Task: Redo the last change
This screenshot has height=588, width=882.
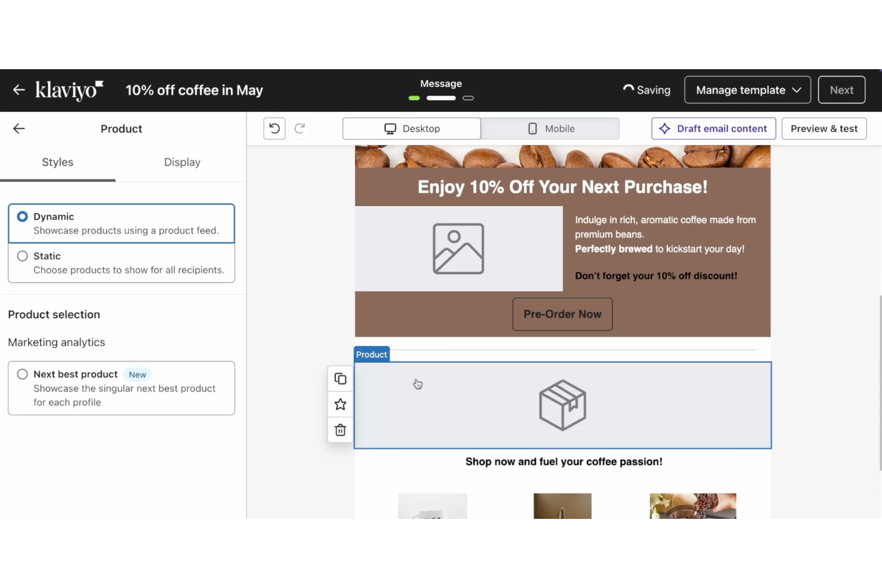Action: [x=299, y=128]
